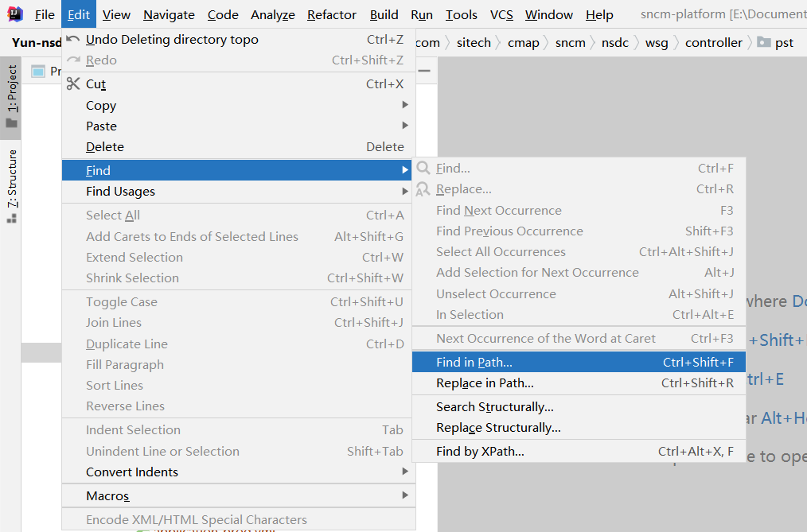Open the VCS menu
This screenshot has width=807, height=532.
click(x=501, y=15)
